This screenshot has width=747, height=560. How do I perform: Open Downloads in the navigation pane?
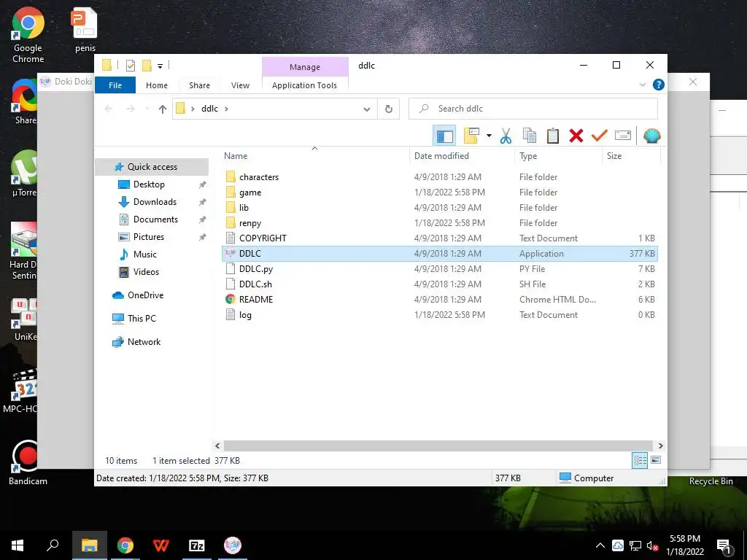(x=155, y=202)
